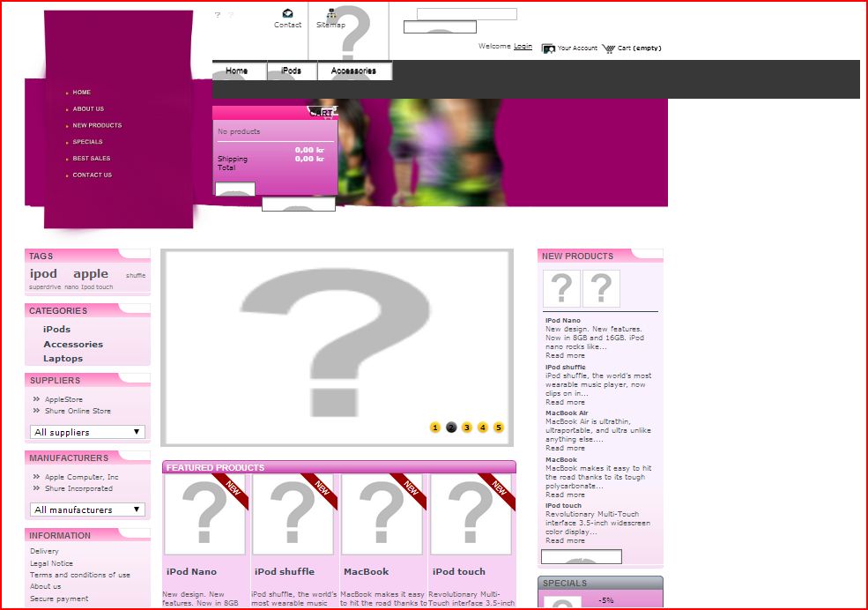Open the Delivery information link
The width and height of the screenshot is (868, 610).
44,551
